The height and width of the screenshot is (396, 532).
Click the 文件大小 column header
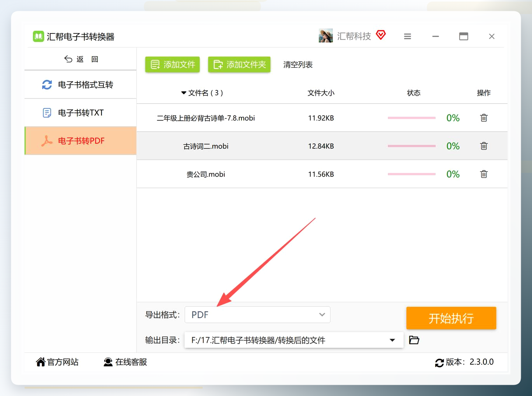point(321,93)
